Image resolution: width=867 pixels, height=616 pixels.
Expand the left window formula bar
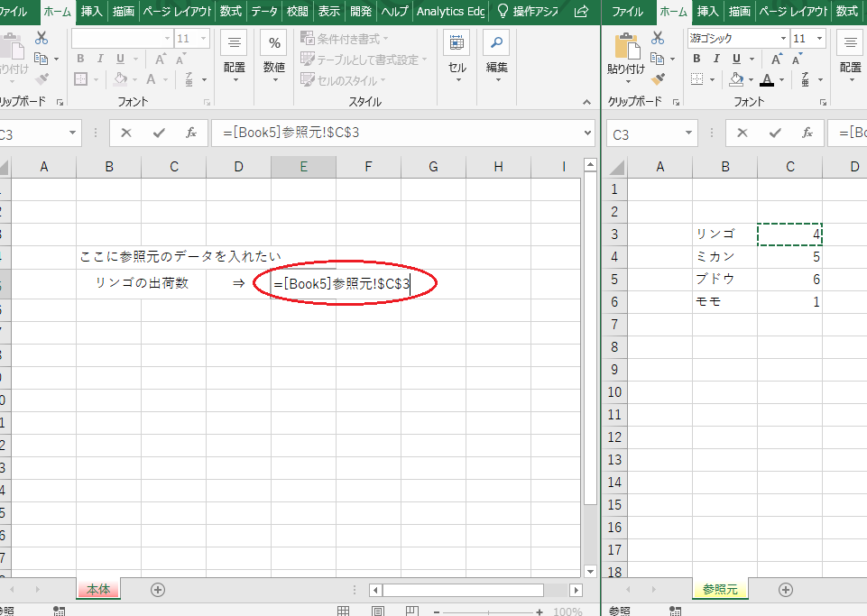[x=587, y=133]
